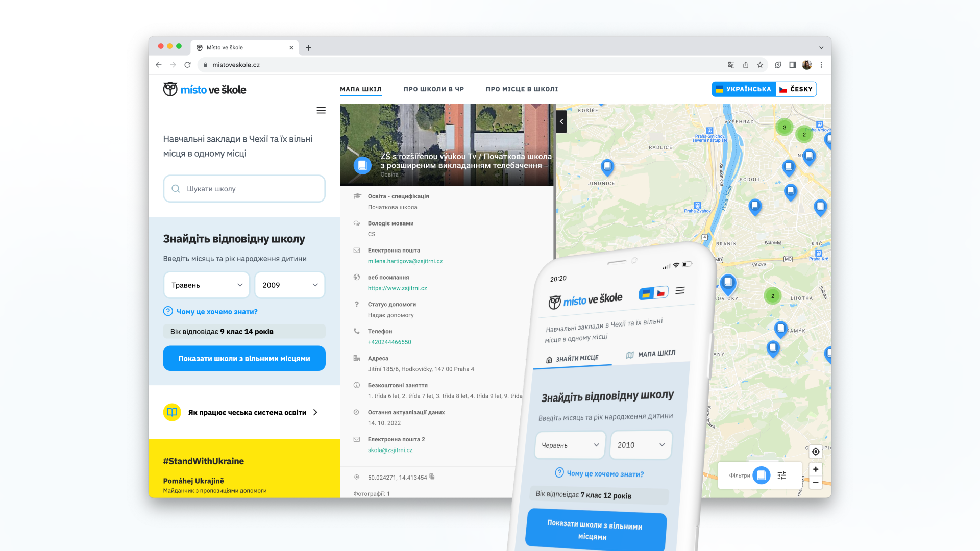
Task: Click the school map pin near Jinonice
Action: click(607, 167)
